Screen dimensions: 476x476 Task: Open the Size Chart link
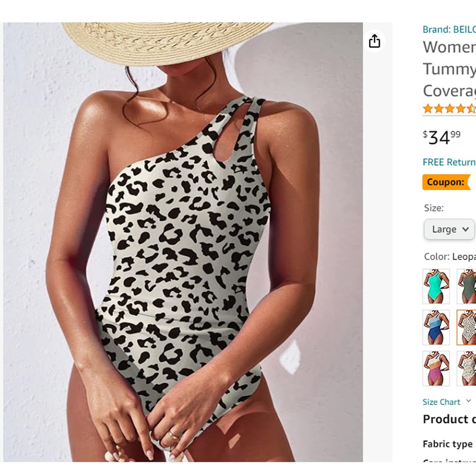click(x=441, y=402)
